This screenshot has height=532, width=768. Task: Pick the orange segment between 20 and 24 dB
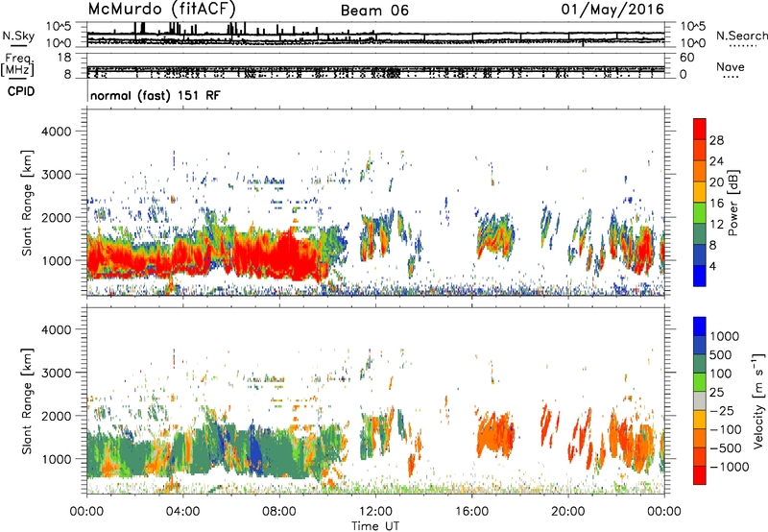coord(700,172)
